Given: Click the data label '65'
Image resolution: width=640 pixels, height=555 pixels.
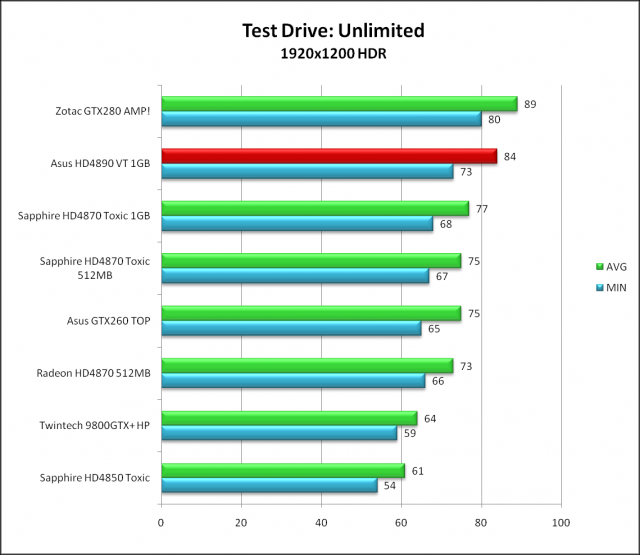Looking at the screenshot, I should pos(434,329).
